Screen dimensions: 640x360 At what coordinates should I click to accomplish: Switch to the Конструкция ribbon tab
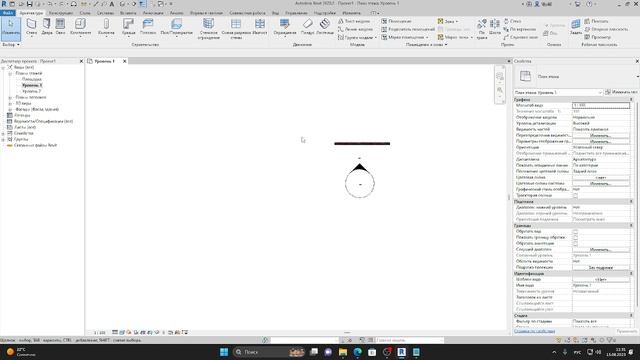click(61, 13)
